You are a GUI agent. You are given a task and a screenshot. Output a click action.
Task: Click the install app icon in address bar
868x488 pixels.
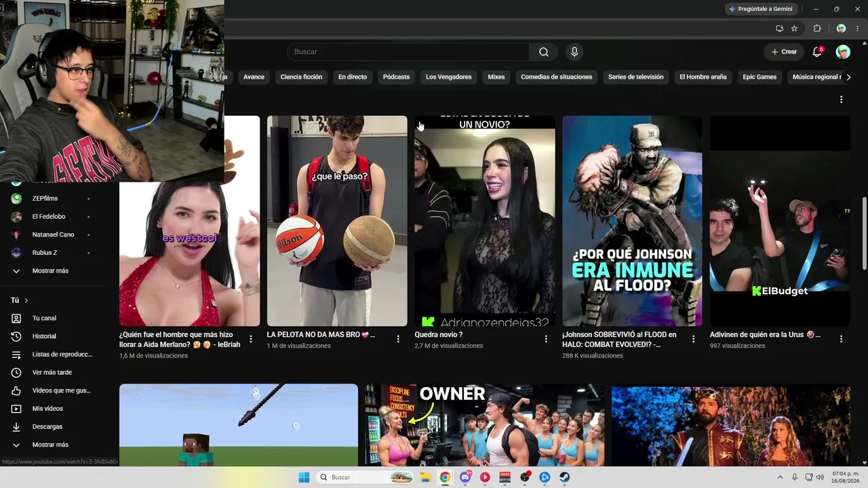(x=779, y=28)
